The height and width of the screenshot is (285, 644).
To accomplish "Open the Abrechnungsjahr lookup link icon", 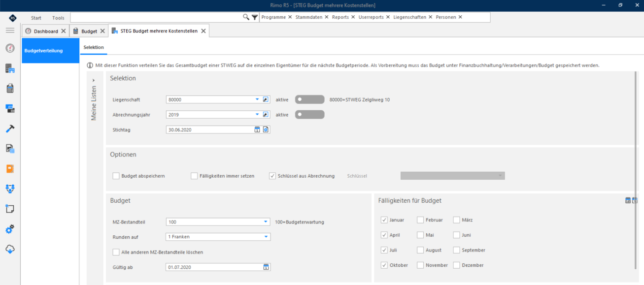I will click(266, 114).
